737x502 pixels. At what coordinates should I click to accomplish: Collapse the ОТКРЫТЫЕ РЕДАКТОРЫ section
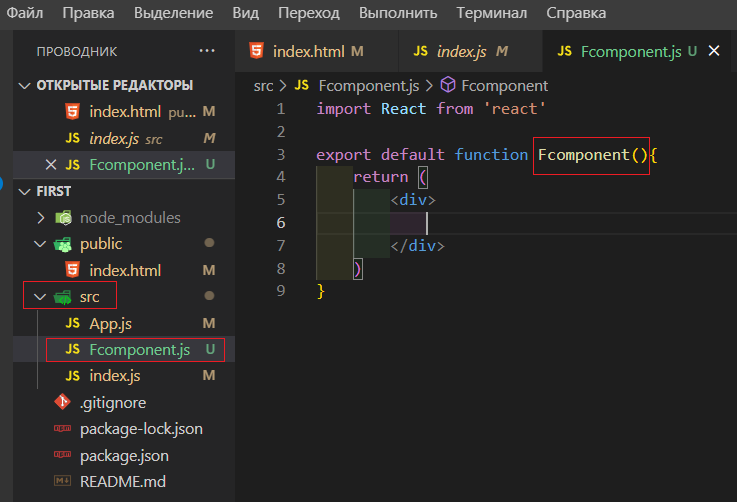(x=24, y=86)
